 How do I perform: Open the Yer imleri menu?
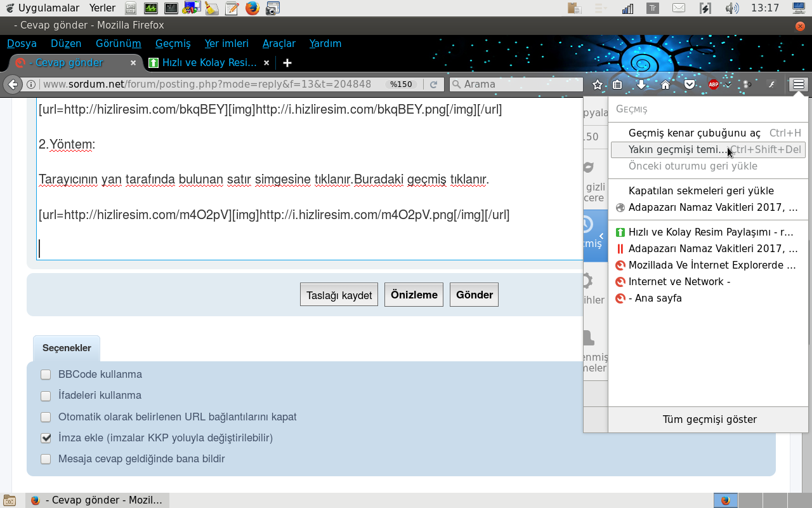point(226,43)
